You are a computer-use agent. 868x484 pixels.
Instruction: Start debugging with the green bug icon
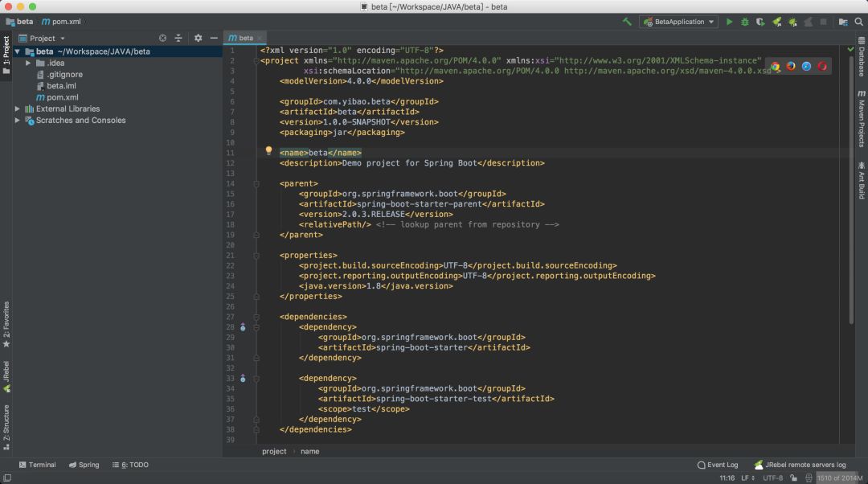tap(744, 22)
